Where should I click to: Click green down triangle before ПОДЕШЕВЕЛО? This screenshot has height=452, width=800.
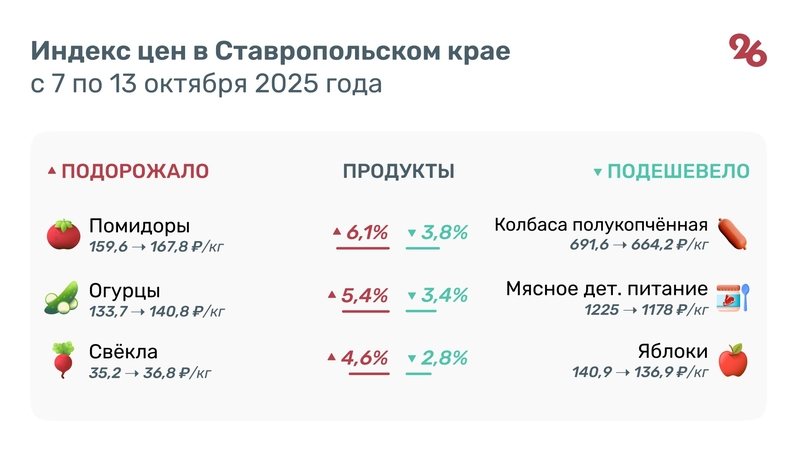598,172
